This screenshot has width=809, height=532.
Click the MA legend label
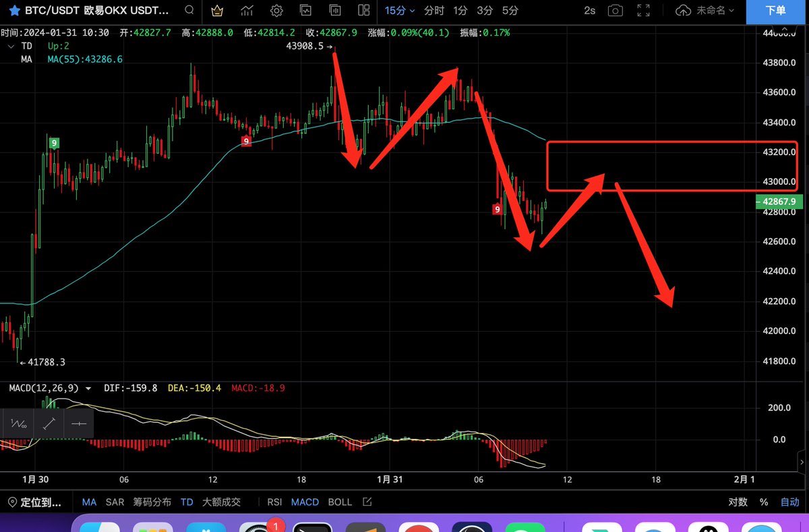click(x=26, y=59)
